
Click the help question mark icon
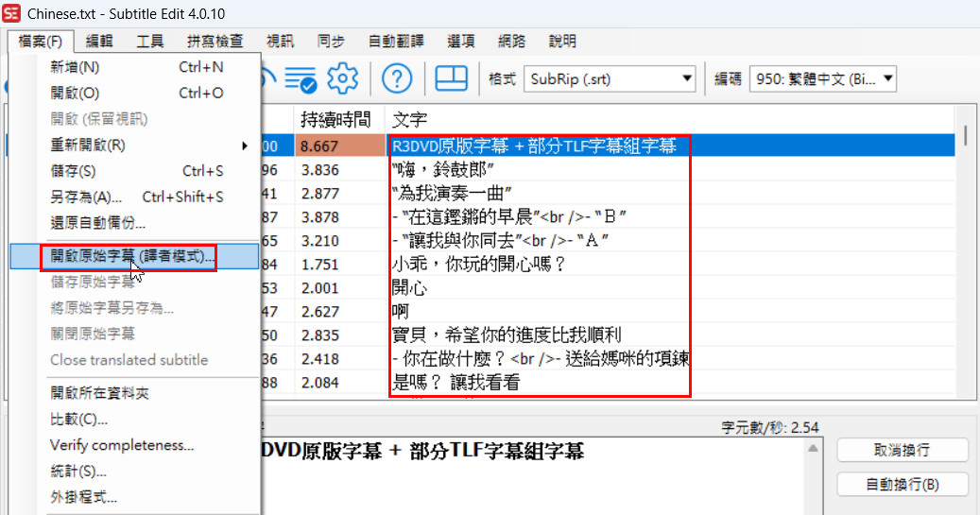pos(397,78)
